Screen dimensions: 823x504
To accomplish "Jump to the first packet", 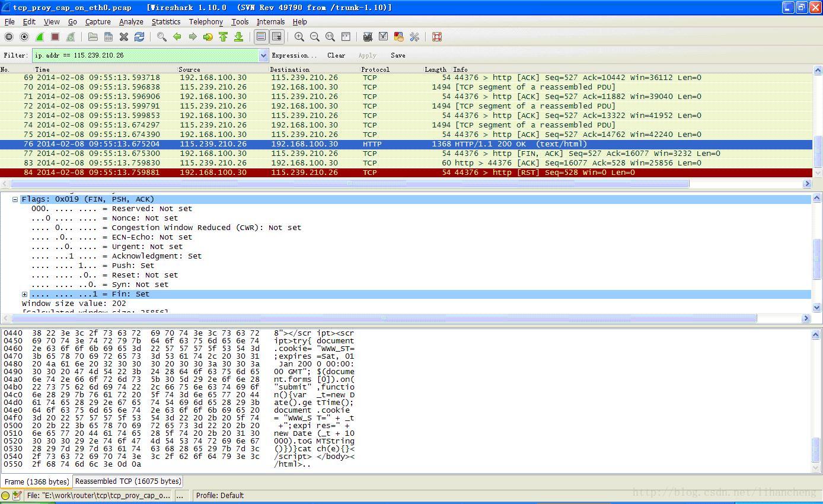I will pos(223,37).
